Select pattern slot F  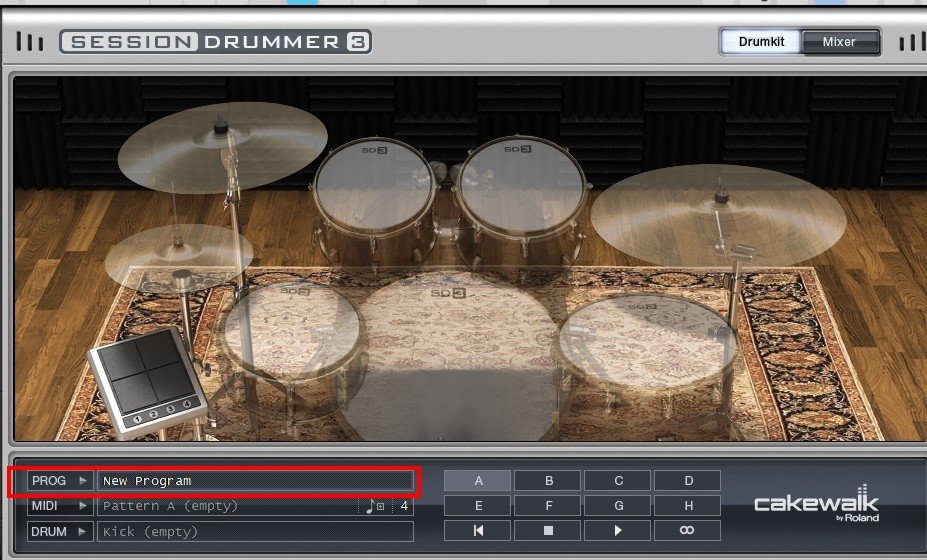tap(548, 506)
